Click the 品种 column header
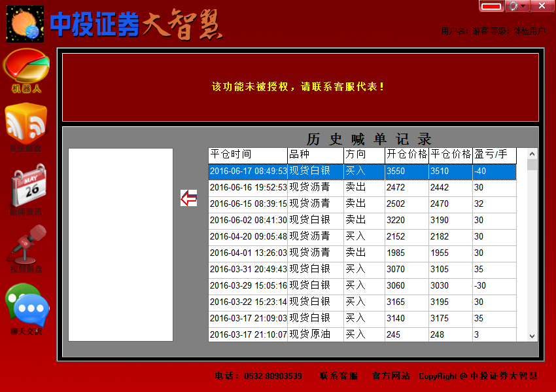The image size is (556, 392). point(315,155)
